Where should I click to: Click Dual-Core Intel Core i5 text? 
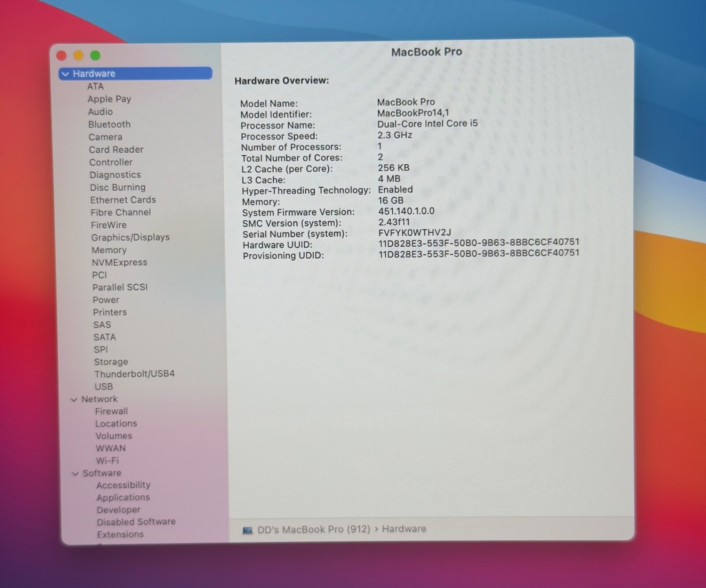click(x=427, y=124)
